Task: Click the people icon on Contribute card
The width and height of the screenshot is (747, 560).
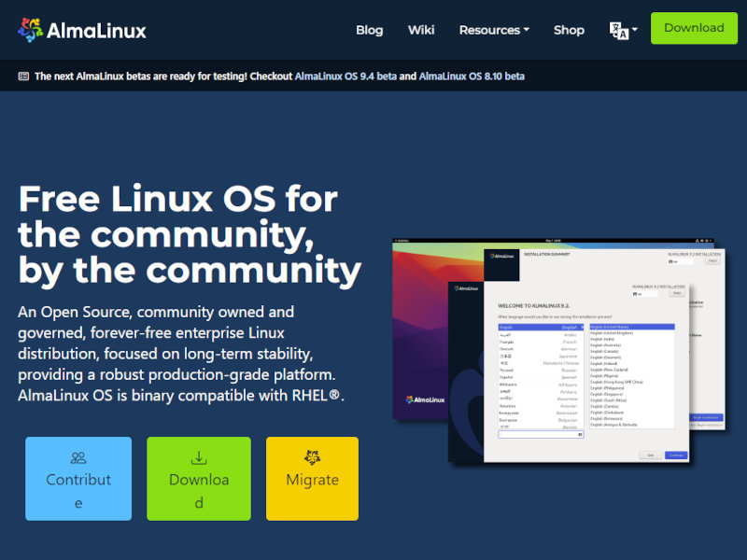Action: point(78,458)
